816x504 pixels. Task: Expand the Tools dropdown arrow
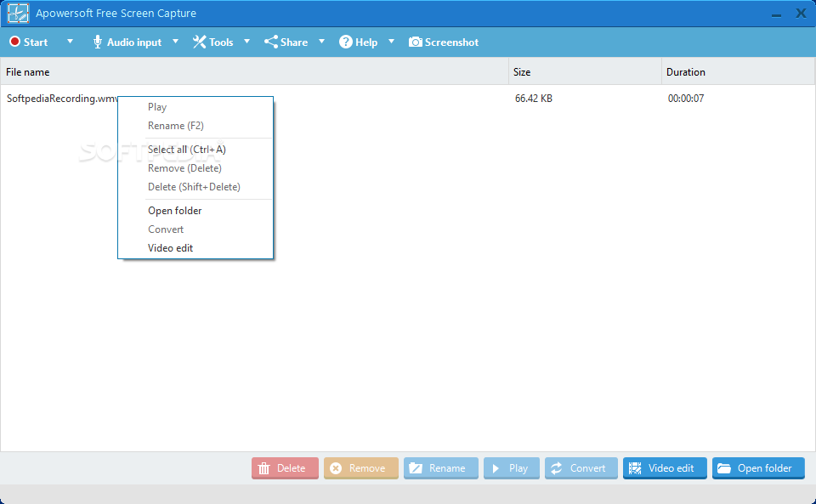[x=246, y=42]
